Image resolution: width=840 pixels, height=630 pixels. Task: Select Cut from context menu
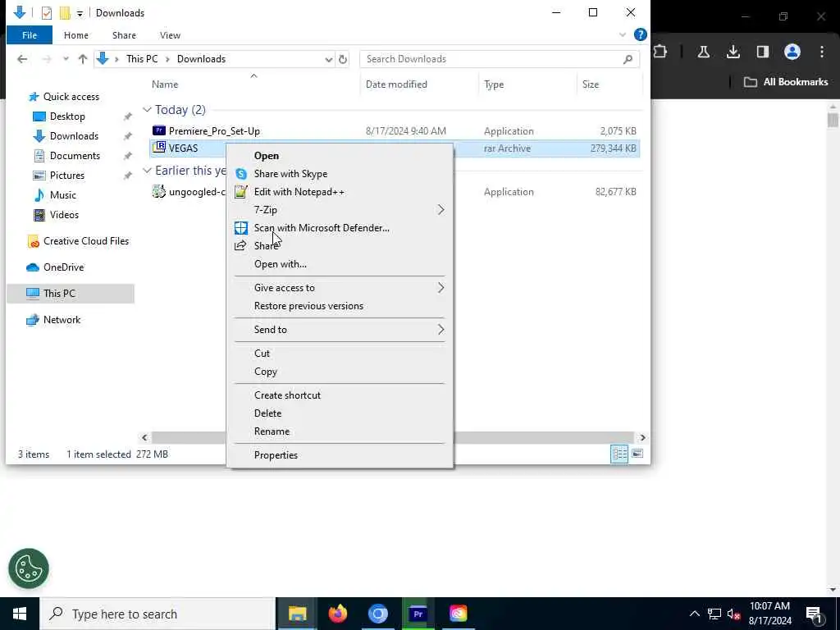pyautogui.click(x=262, y=354)
